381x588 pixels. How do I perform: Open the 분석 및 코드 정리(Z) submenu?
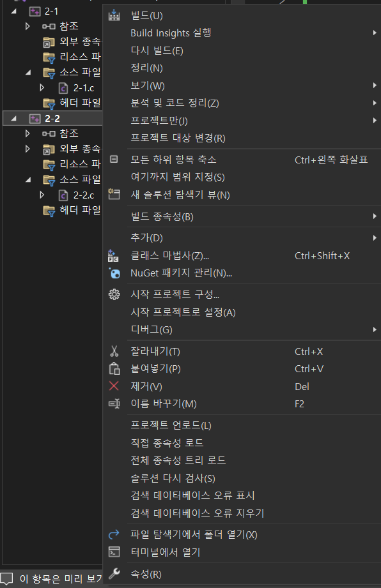242,103
